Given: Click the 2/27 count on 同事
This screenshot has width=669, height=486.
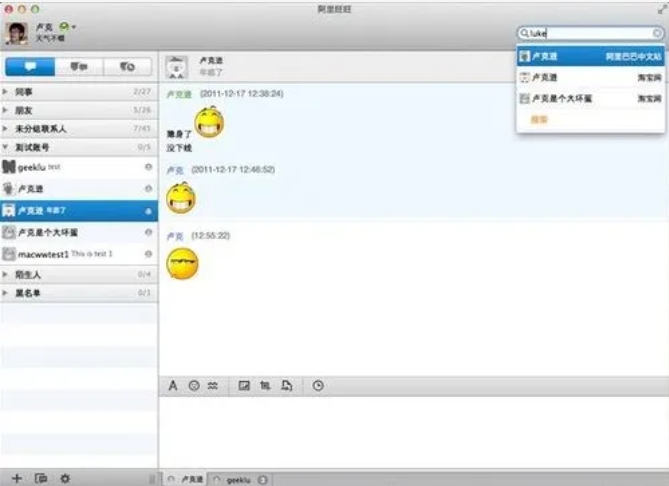Looking at the screenshot, I should 142,92.
